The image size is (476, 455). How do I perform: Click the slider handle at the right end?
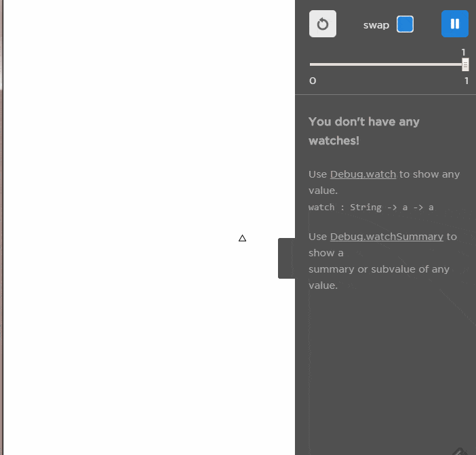(x=465, y=64)
